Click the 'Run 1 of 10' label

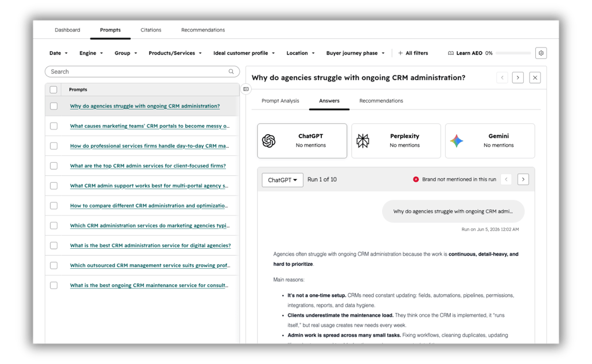pos(322,179)
